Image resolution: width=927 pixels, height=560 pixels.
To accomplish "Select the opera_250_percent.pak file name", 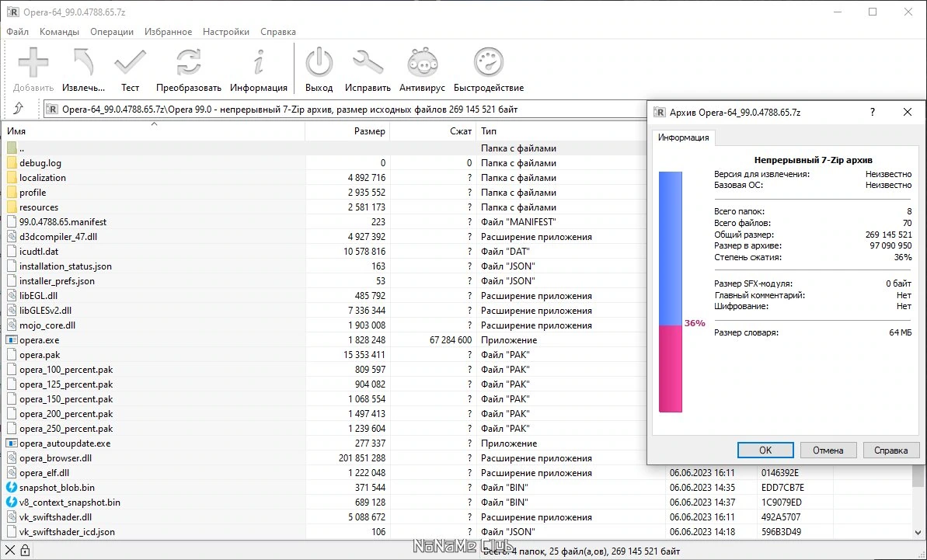I will coord(66,429).
